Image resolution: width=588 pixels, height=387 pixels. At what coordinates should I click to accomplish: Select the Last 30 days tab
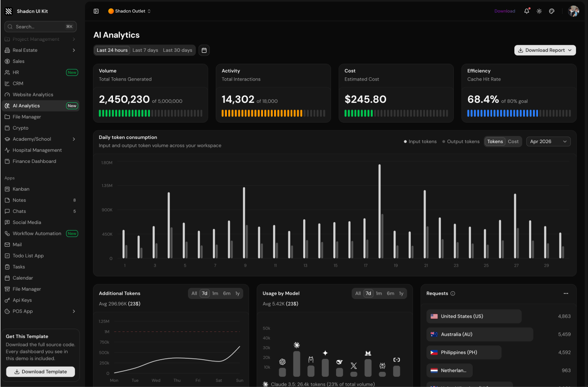click(x=177, y=50)
